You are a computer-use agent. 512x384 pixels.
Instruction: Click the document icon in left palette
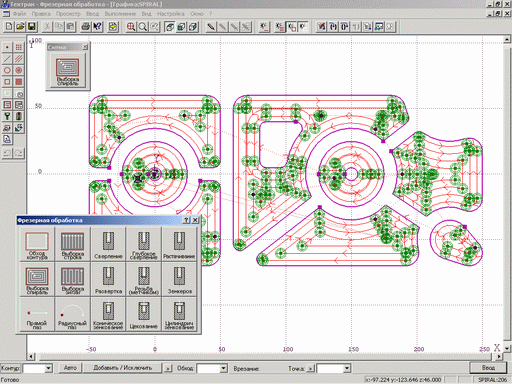(7, 139)
